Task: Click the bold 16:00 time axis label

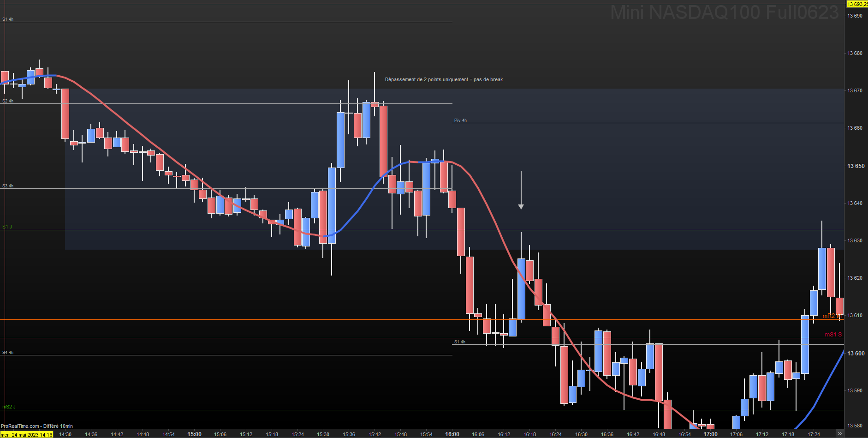Action: click(452, 434)
